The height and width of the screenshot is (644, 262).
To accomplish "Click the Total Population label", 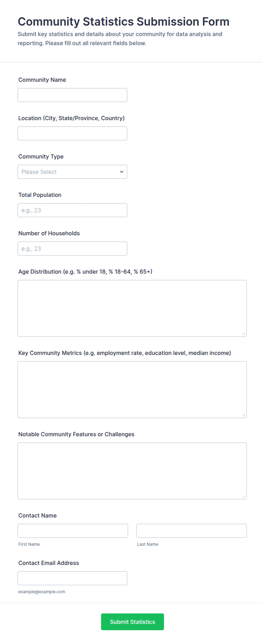I will [x=40, y=195].
